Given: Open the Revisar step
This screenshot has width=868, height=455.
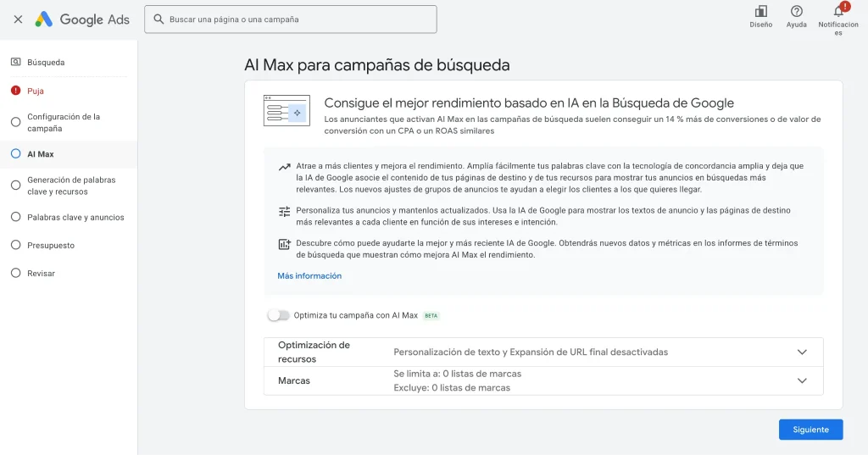Looking at the screenshot, I should point(41,273).
